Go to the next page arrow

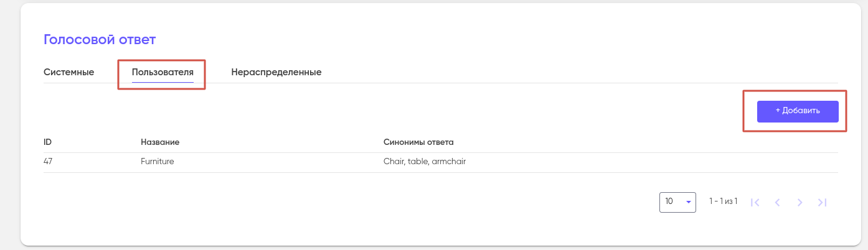[x=800, y=202]
